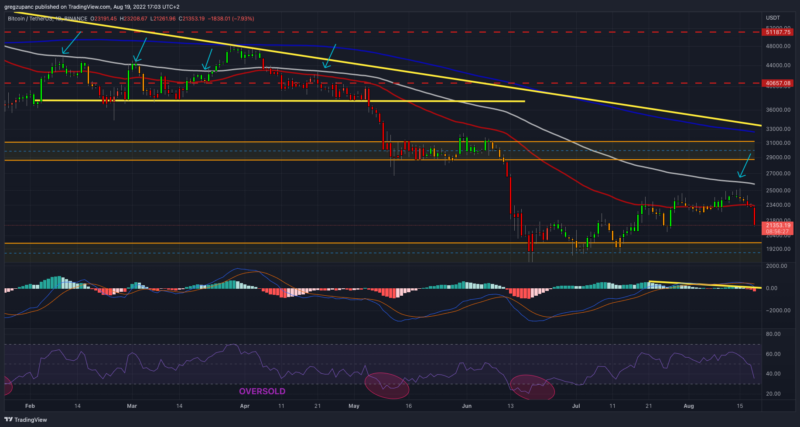
Task: Click the Apr label on the time axis
Action: pos(246,409)
